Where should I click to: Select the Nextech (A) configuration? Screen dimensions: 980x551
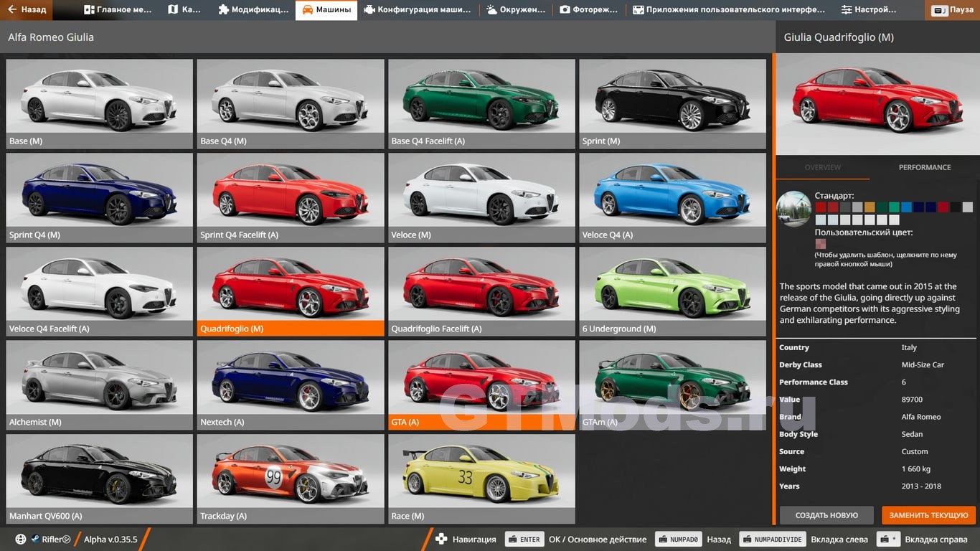tap(291, 385)
